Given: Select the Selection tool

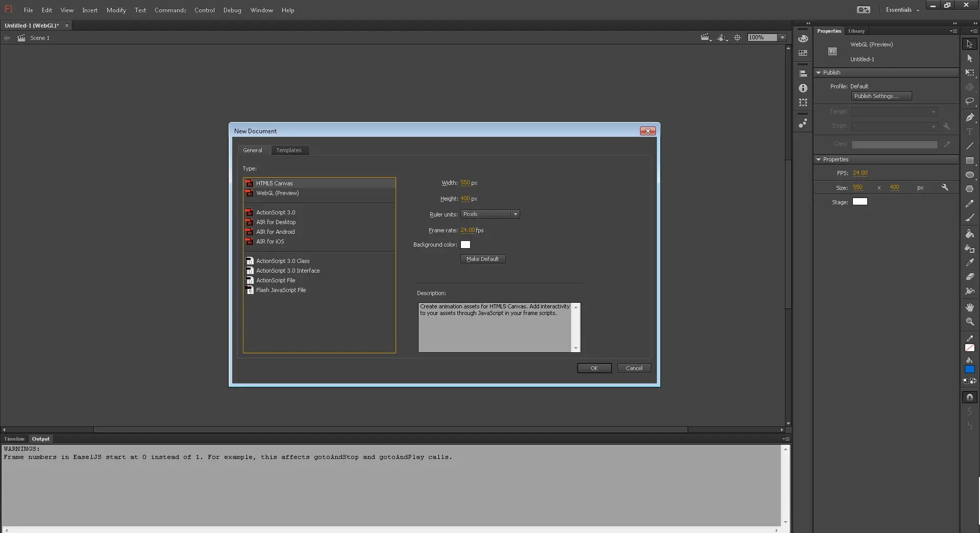Looking at the screenshot, I should [970, 44].
